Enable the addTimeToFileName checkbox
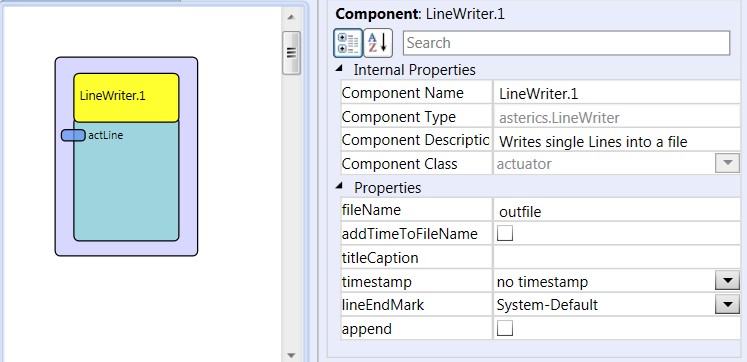Viewport: 747px width, 362px height. (505, 233)
